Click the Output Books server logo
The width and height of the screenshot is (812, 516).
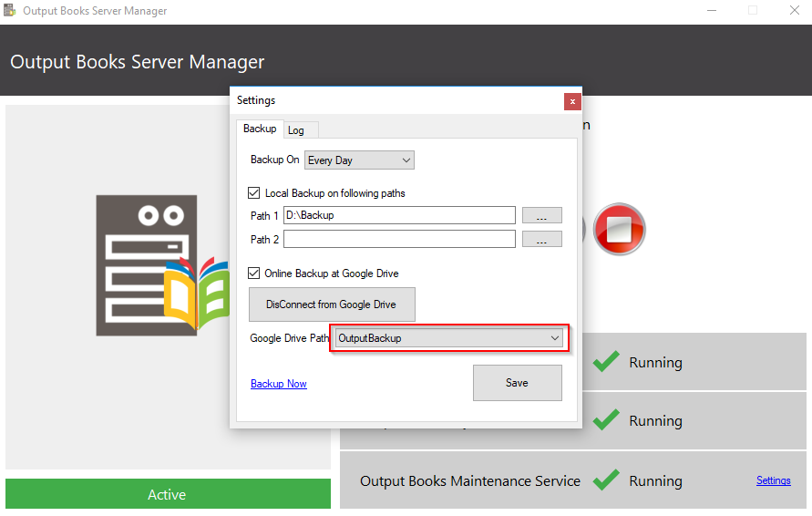pyautogui.click(x=162, y=265)
